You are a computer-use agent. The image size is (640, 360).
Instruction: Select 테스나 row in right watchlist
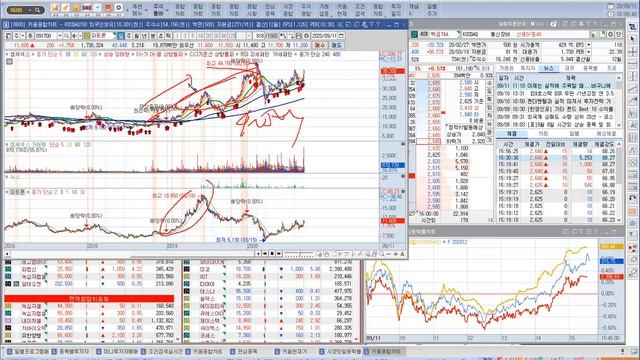pos(269,291)
